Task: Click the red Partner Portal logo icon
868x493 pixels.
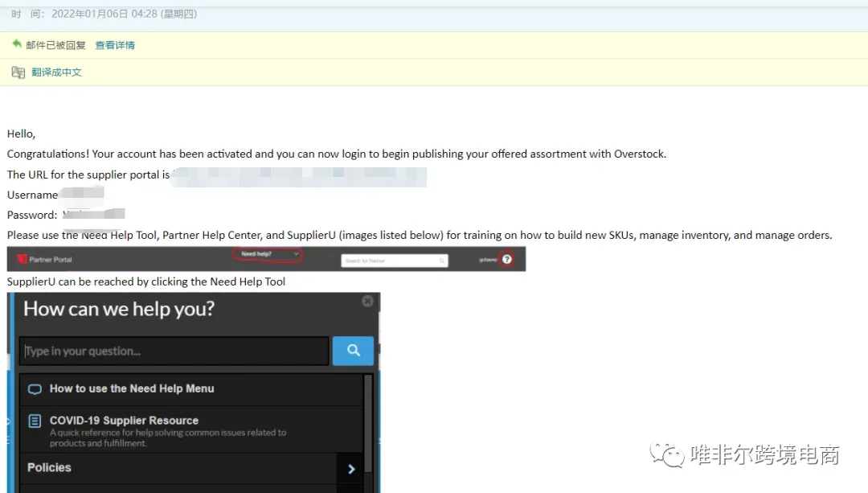Action: [x=23, y=259]
